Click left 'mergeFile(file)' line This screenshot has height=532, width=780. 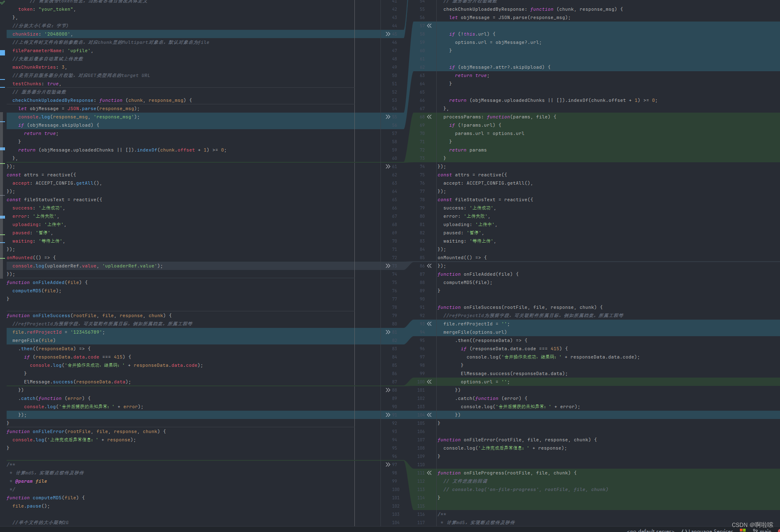point(34,340)
